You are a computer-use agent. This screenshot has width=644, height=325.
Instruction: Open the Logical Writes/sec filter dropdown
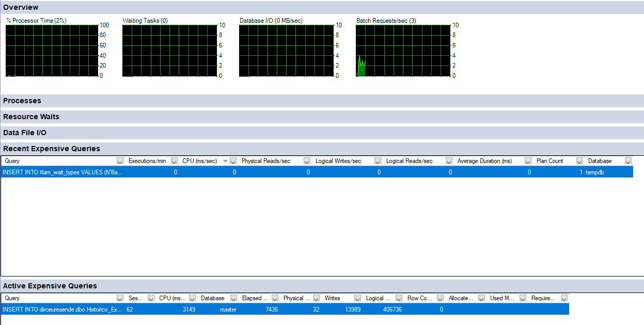tap(378, 161)
